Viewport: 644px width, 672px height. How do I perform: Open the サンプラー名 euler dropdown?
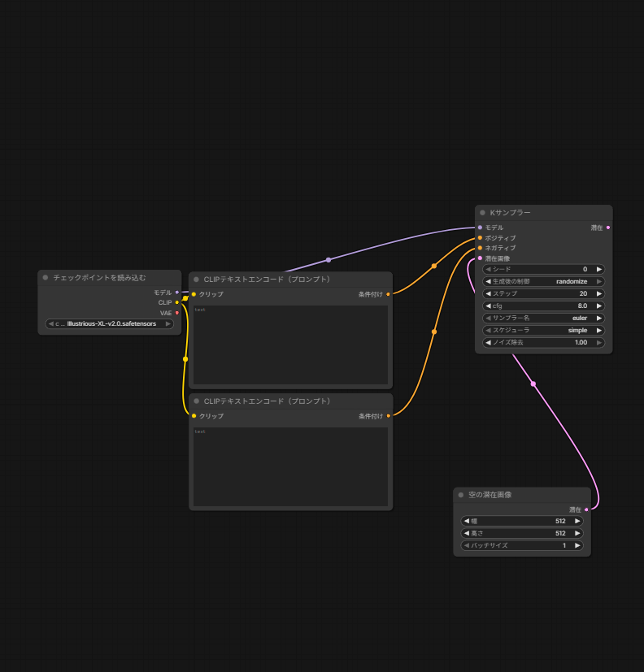pyautogui.click(x=543, y=318)
